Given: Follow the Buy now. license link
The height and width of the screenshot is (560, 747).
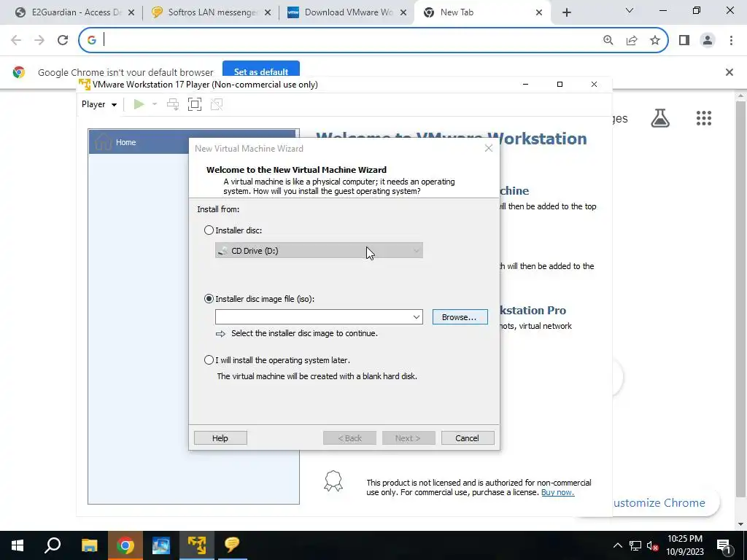Looking at the screenshot, I should (x=557, y=492).
